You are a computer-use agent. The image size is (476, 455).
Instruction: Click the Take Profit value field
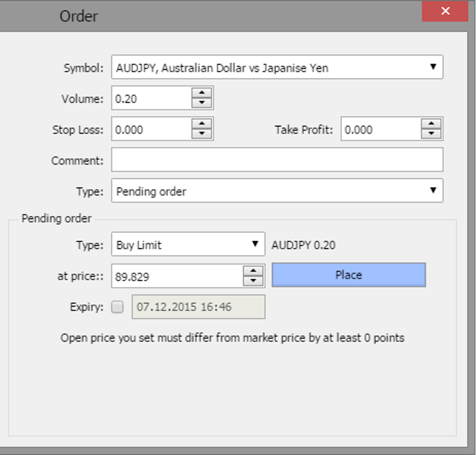[380, 130]
